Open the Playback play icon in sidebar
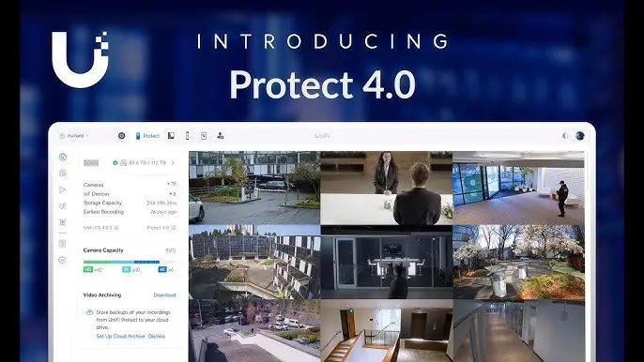Viewport: 644px width, 362px height. click(x=62, y=189)
